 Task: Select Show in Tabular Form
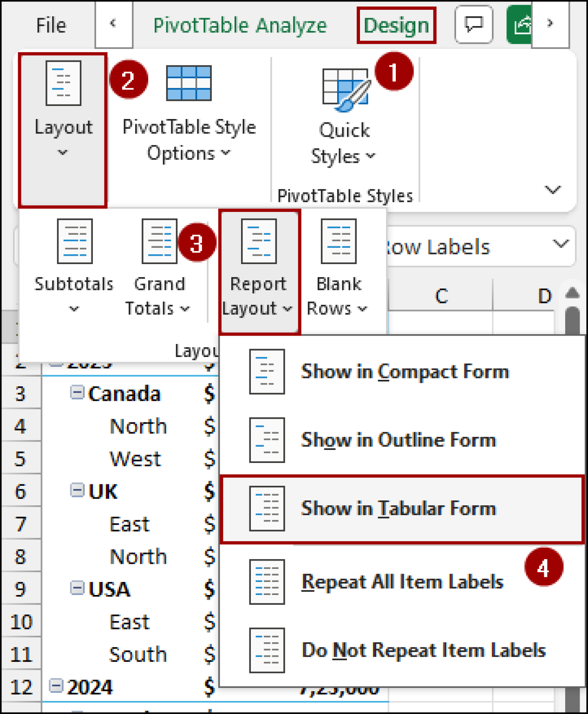point(399,508)
